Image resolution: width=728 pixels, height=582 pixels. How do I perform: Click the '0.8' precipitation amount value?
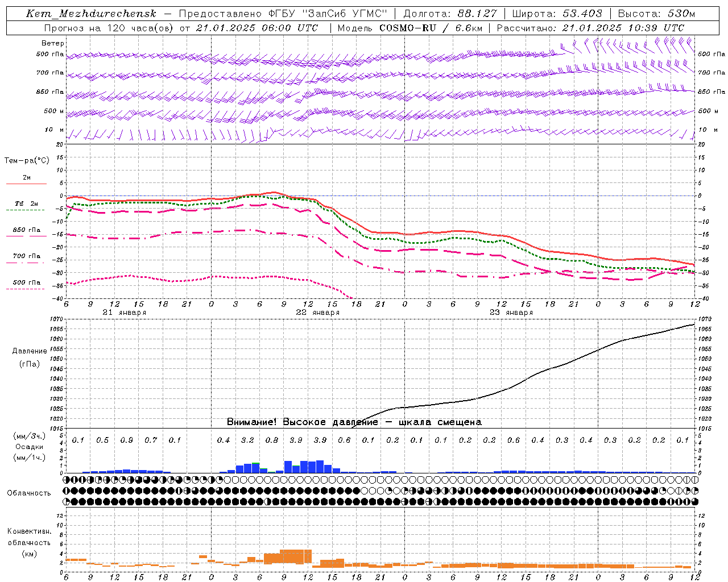pyautogui.click(x=272, y=440)
